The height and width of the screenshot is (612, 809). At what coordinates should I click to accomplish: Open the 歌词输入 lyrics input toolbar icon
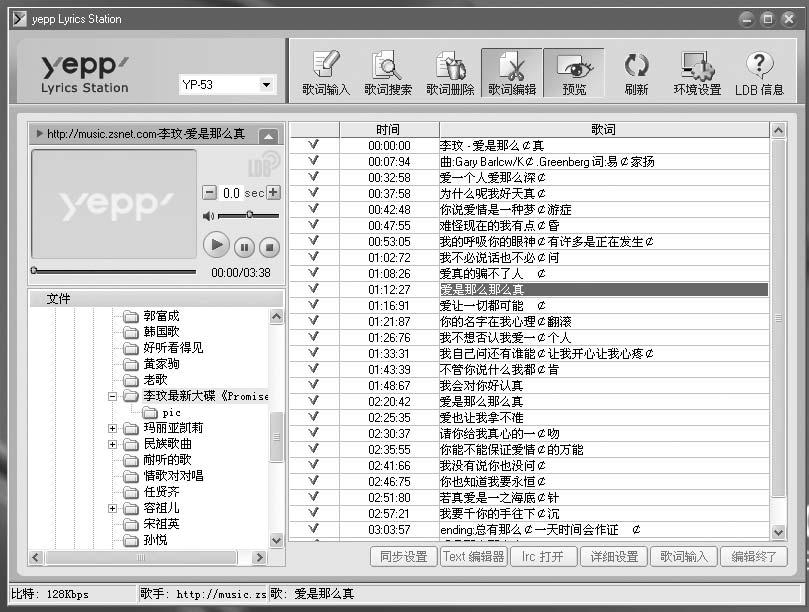(x=326, y=73)
